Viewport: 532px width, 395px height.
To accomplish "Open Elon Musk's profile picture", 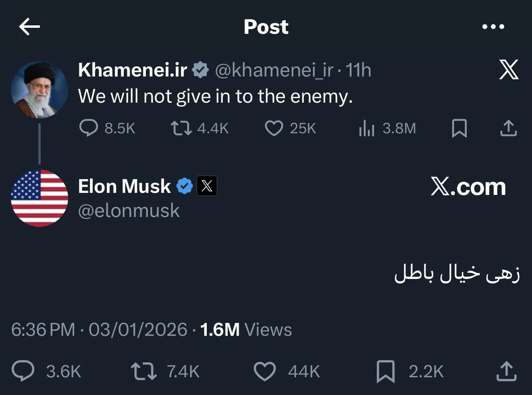I will click(39, 198).
